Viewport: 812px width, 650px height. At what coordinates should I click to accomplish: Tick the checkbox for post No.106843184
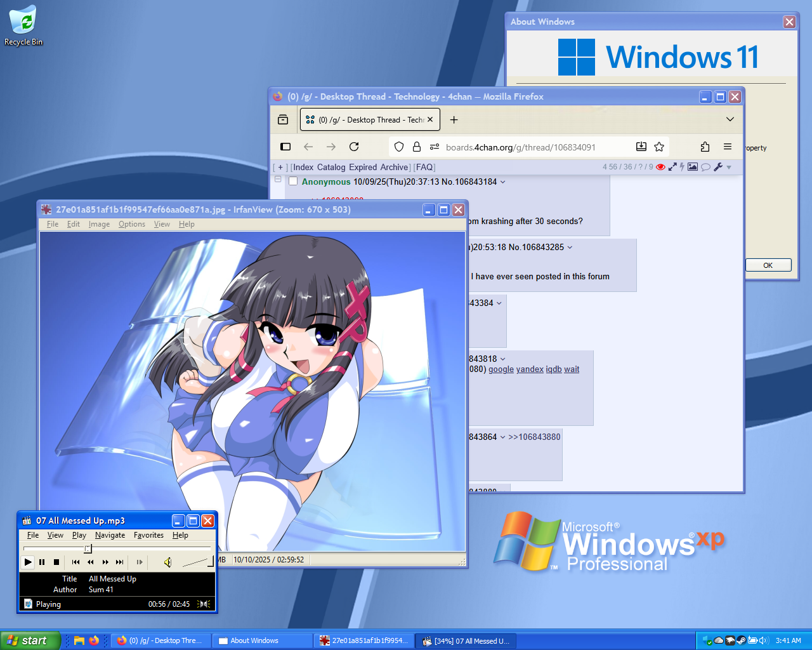point(293,182)
